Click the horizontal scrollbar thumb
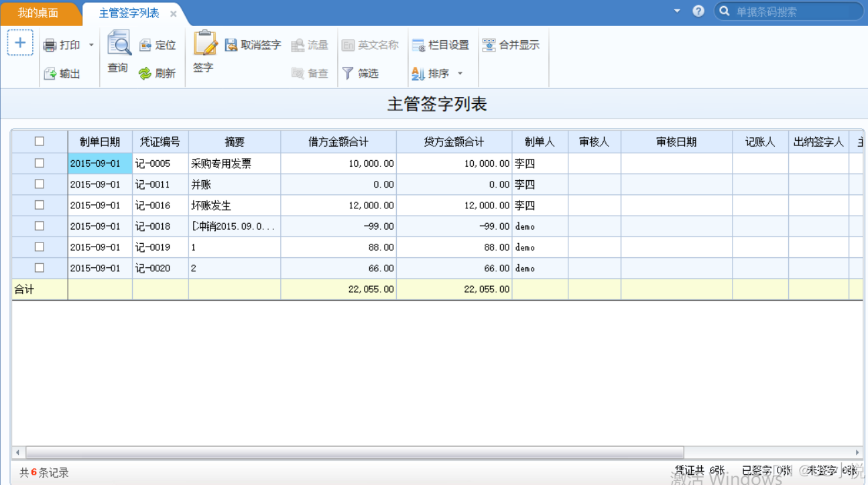The image size is (868, 485). click(355, 452)
